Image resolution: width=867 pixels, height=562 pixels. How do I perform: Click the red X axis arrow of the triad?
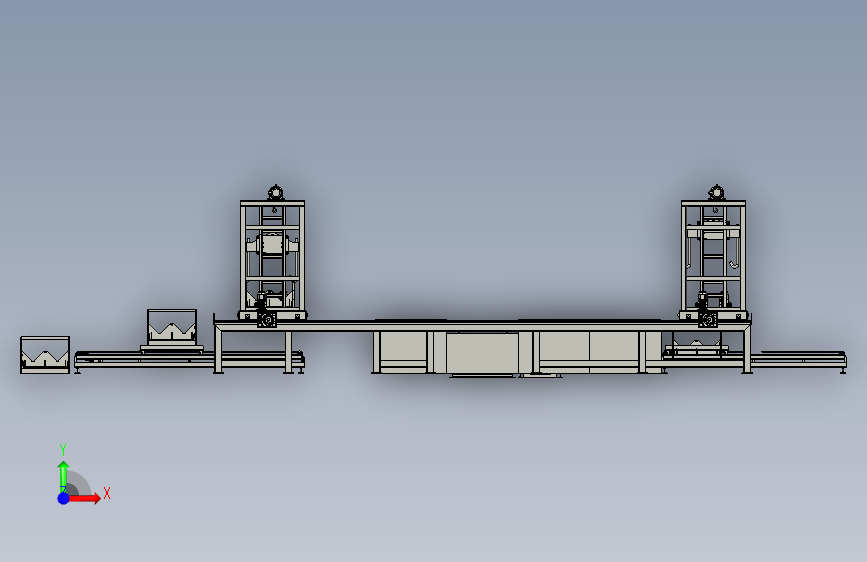[x=84, y=498]
